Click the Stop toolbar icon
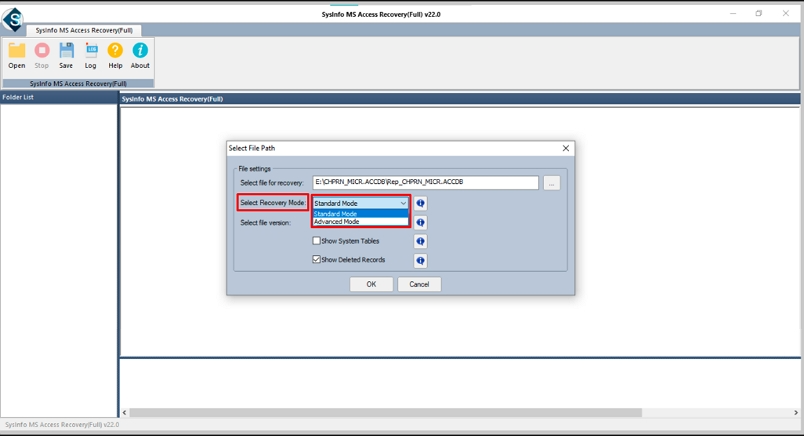 (x=42, y=51)
